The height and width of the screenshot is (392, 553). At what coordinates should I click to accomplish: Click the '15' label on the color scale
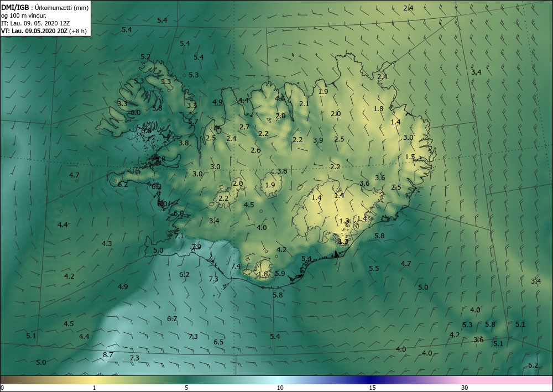372,388
